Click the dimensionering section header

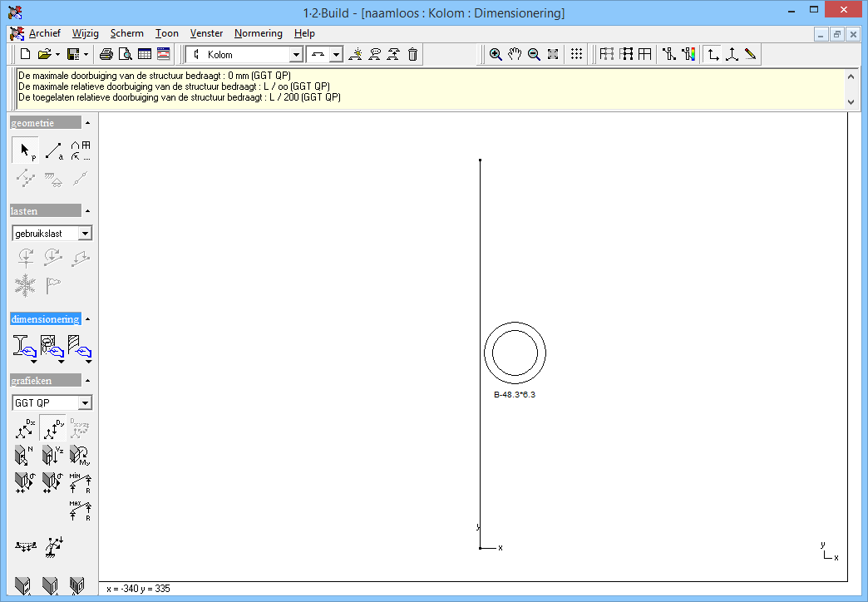point(46,319)
